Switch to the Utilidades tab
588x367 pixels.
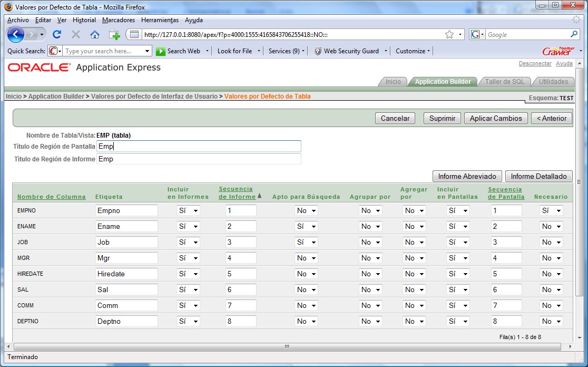click(553, 81)
